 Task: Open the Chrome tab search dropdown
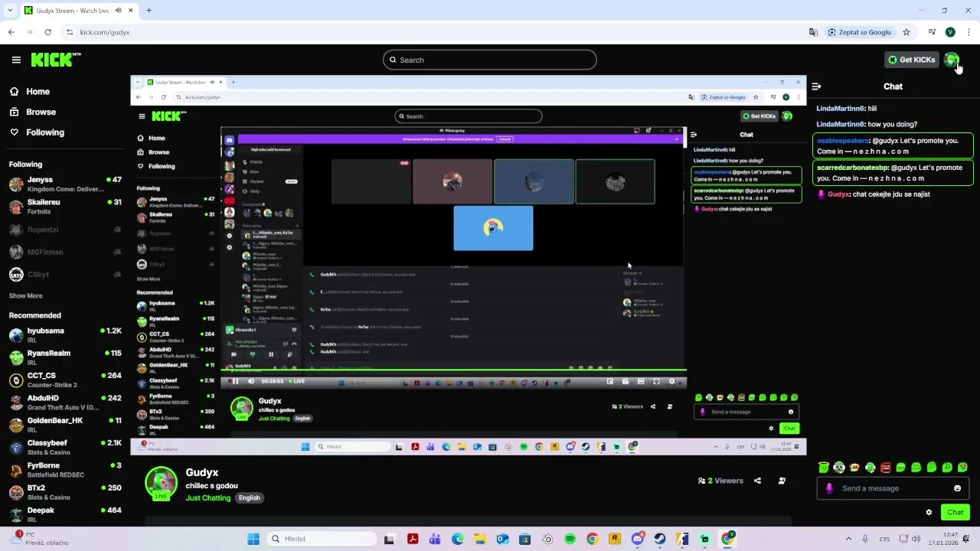coord(10,11)
